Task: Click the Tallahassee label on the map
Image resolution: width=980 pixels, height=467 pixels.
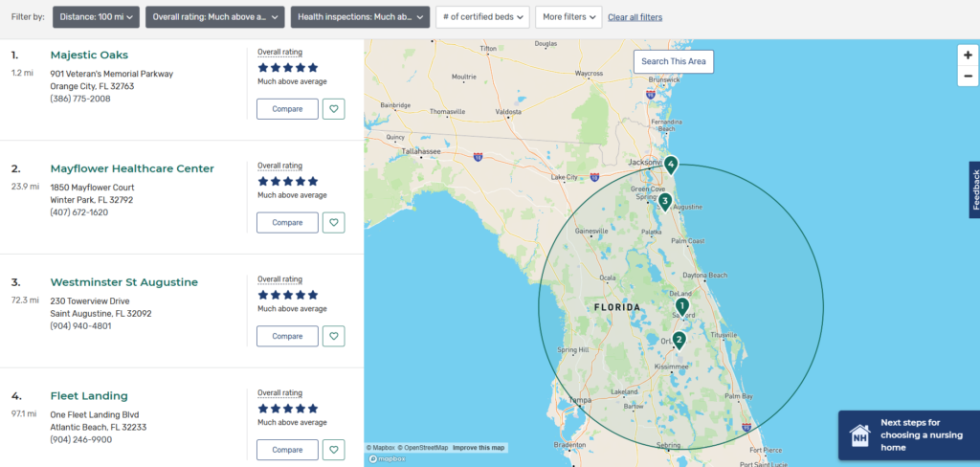Action: pyautogui.click(x=421, y=151)
